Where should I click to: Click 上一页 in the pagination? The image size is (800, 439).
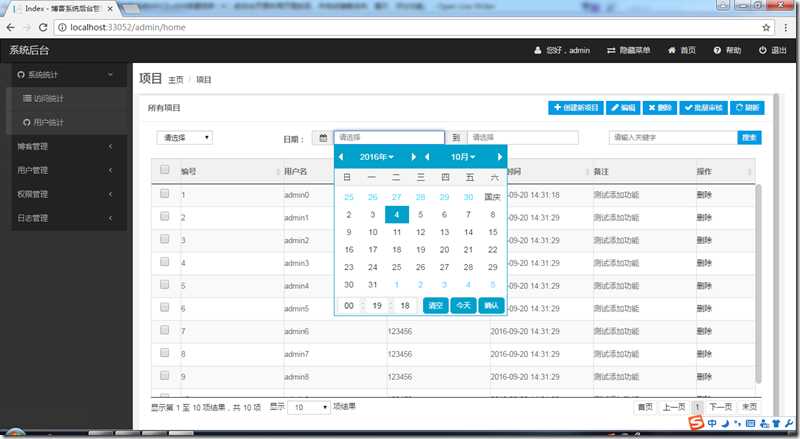click(673, 407)
